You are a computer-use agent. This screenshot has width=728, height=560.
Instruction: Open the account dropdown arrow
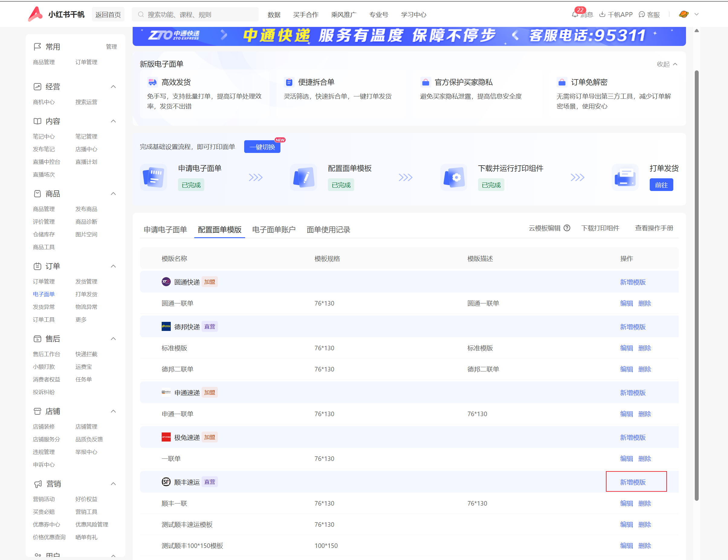pyautogui.click(x=696, y=14)
